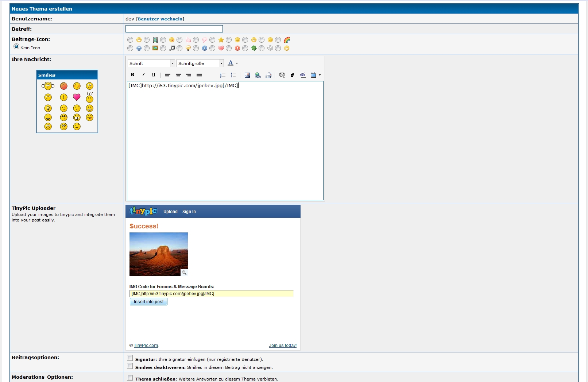Enable the Signatur checkbox
The height and width of the screenshot is (382, 588).
[130, 358]
